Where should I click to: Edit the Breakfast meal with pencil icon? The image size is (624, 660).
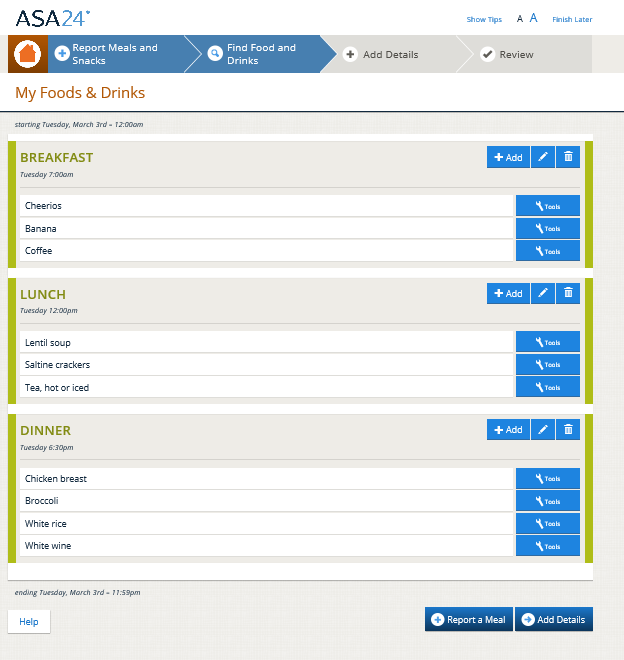(x=543, y=157)
